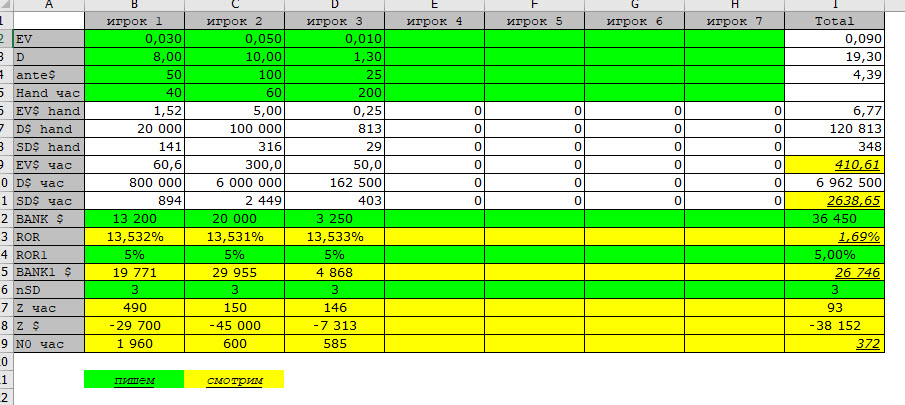Click the empty green EV cell under игрок 4
Screen dimensions: 905x405
point(435,39)
